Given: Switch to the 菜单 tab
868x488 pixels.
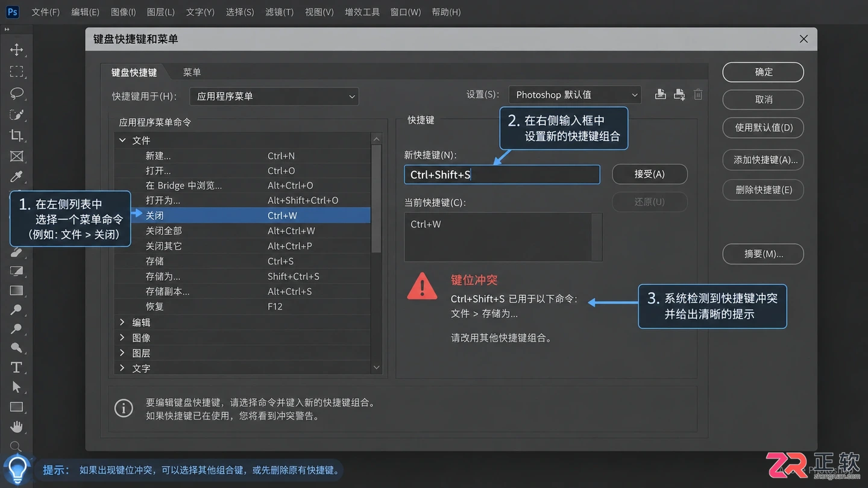Looking at the screenshot, I should click(192, 72).
